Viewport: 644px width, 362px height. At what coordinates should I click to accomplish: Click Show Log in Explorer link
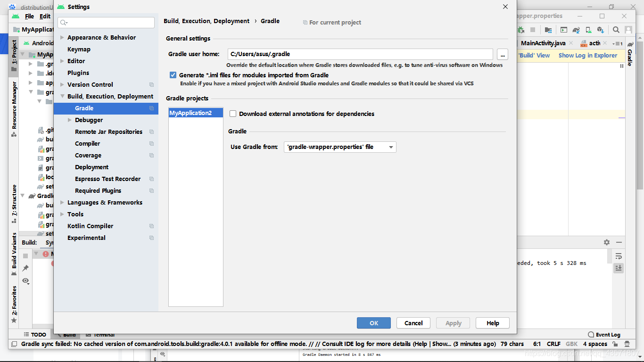click(587, 55)
